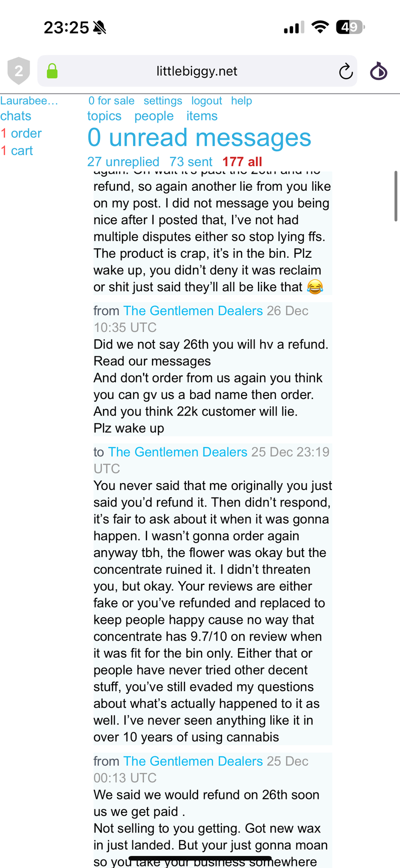Click the 0 for sale link
Image resolution: width=400 pixels, height=868 pixels.
pyautogui.click(x=111, y=101)
